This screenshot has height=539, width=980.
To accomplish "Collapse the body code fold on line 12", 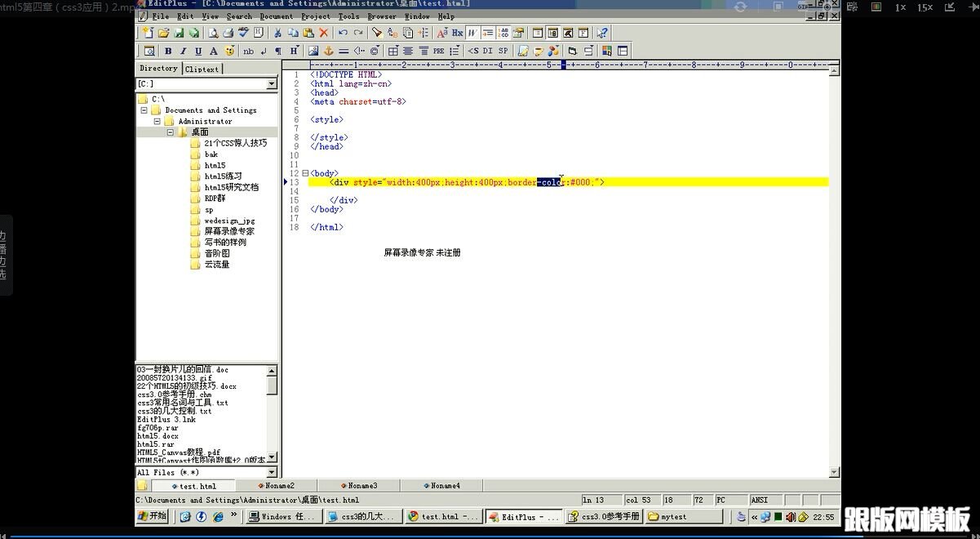I will pyautogui.click(x=305, y=173).
